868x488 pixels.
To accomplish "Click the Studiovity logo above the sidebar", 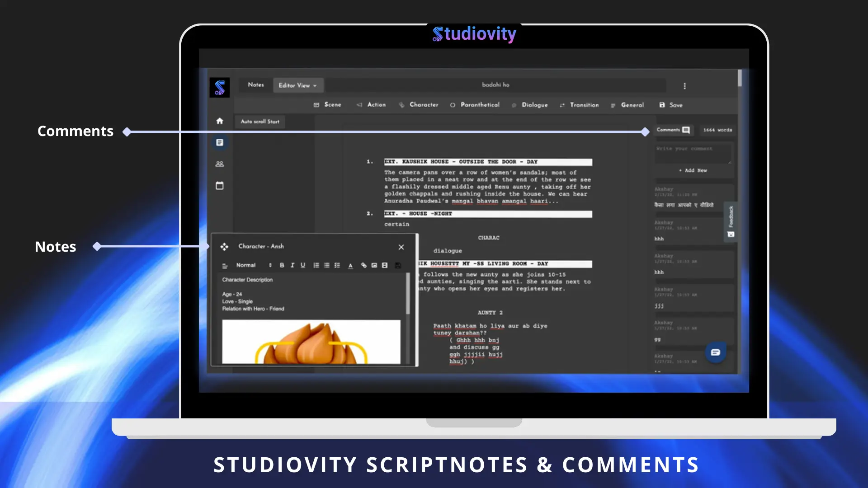I will [219, 87].
